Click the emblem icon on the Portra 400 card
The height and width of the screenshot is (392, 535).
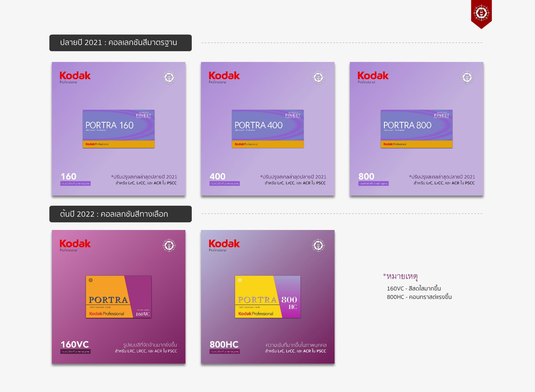click(318, 77)
